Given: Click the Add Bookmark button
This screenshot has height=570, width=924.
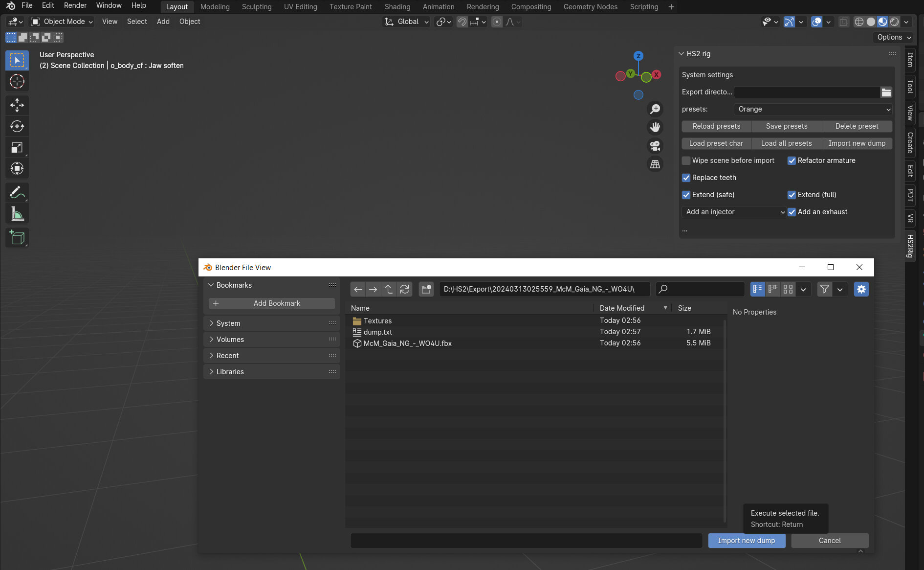Looking at the screenshot, I should coord(272,303).
